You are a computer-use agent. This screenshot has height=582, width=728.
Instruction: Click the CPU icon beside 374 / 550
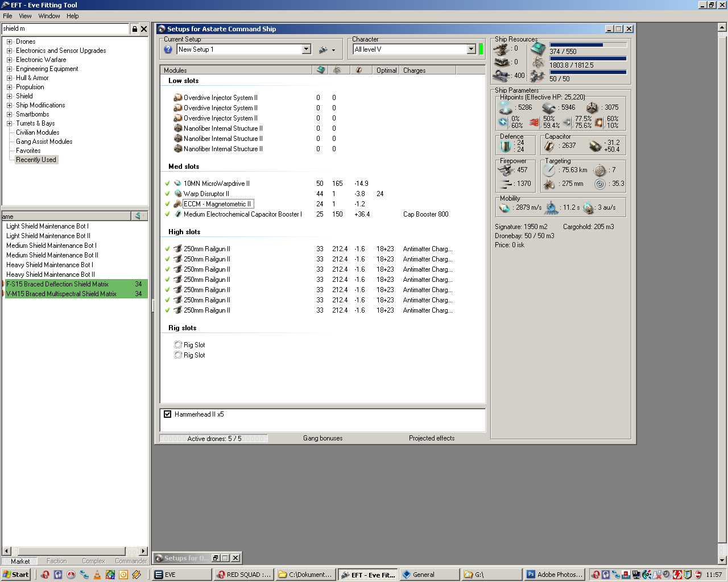point(538,49)
